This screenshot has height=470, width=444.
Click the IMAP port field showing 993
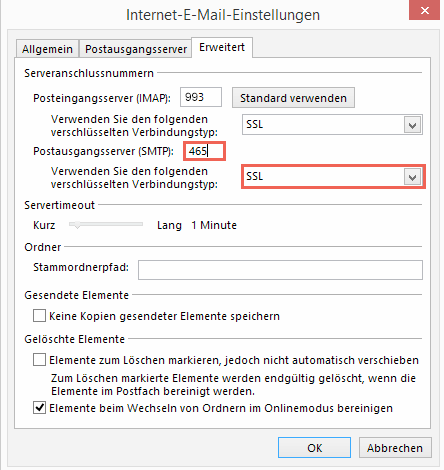click(201, 97)
